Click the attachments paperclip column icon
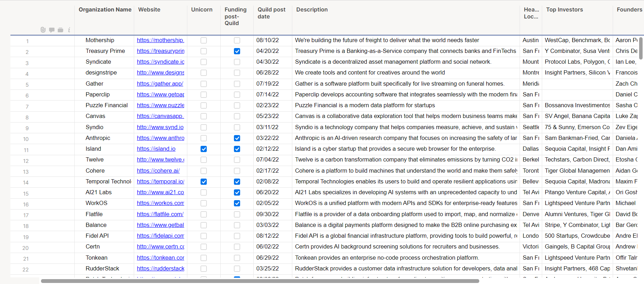 click(43, 30)
